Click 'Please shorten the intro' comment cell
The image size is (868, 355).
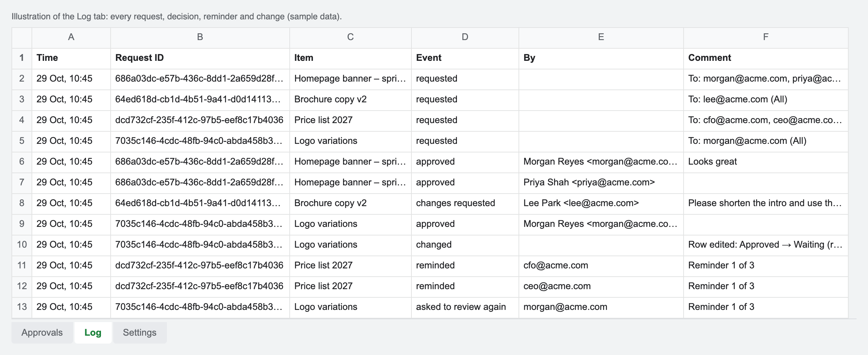[x=766, y=203]
